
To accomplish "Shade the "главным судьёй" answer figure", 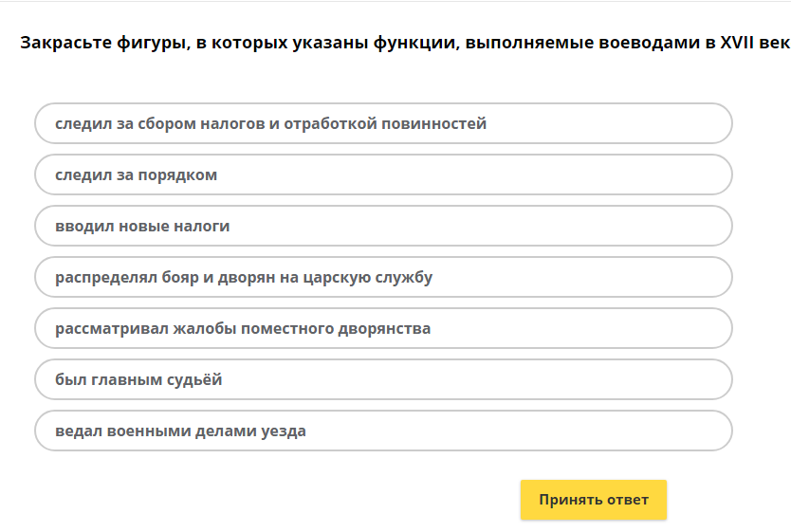I will click(383, 379).
